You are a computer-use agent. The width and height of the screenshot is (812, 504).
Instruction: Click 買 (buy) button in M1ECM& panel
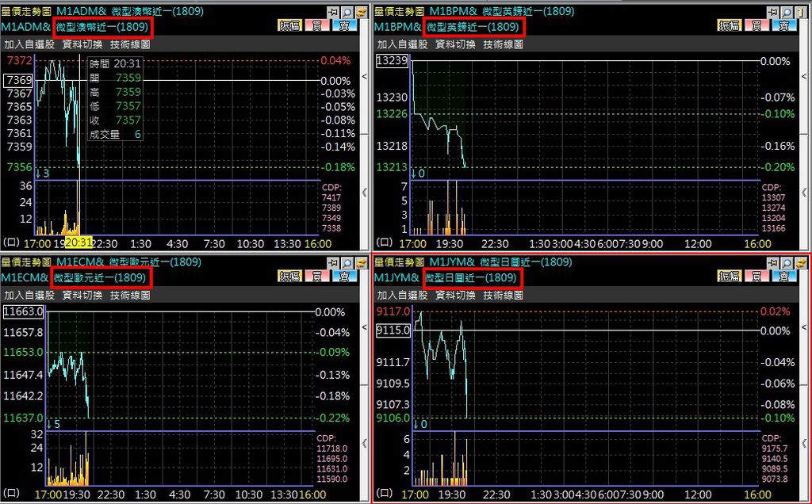(x=317, y=277)
